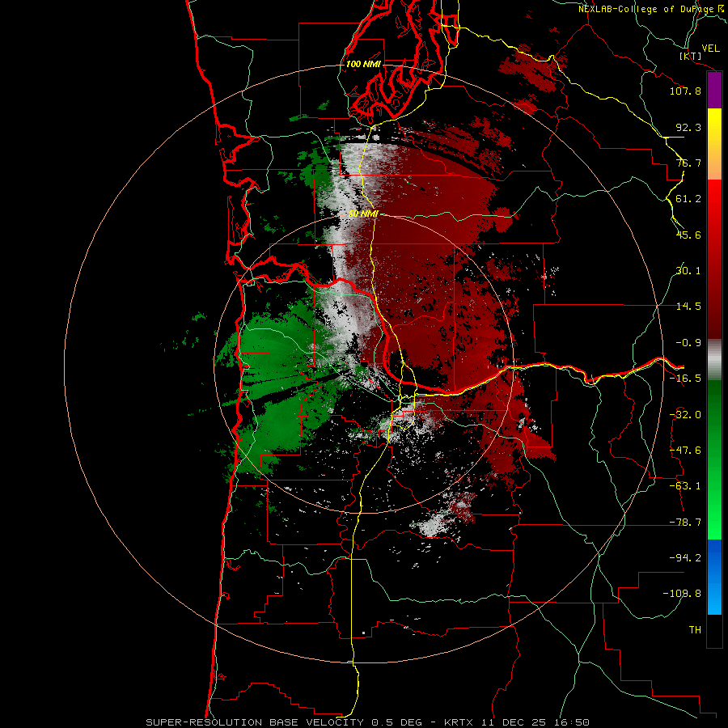The width and height of the screenshot is (728, 728).
Task: Click the -63.1 legend value
Action: (x=685, y=486)
